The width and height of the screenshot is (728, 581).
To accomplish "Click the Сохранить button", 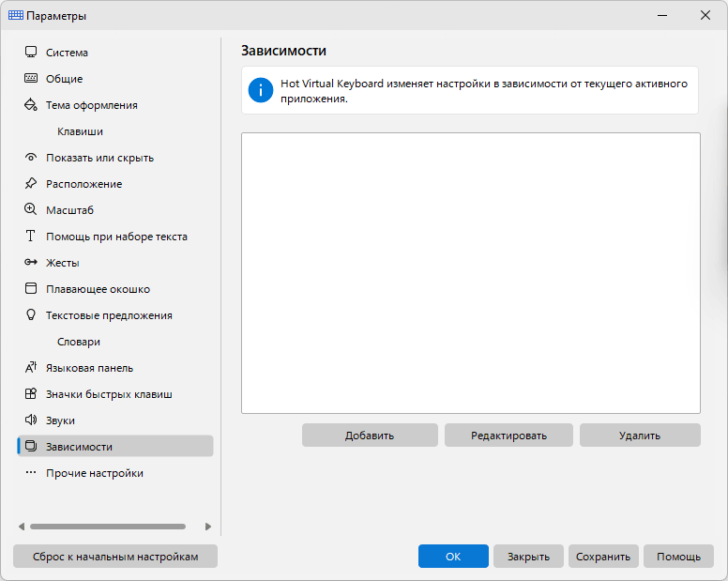I will click(x=603, y=556).
